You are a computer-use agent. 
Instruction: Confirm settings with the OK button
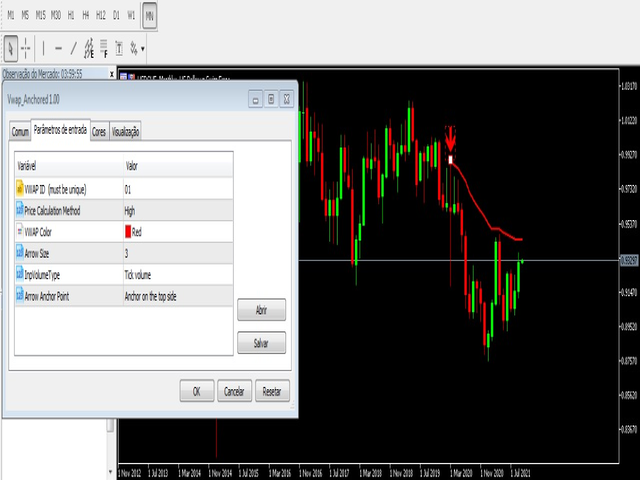197,391
